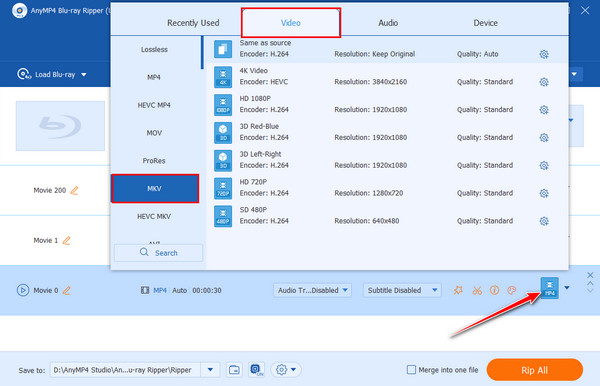The width and height of the screenshot is (600, 386).
Task: Switch to the Recently Used tab
Action: click(x=193, y=23)
